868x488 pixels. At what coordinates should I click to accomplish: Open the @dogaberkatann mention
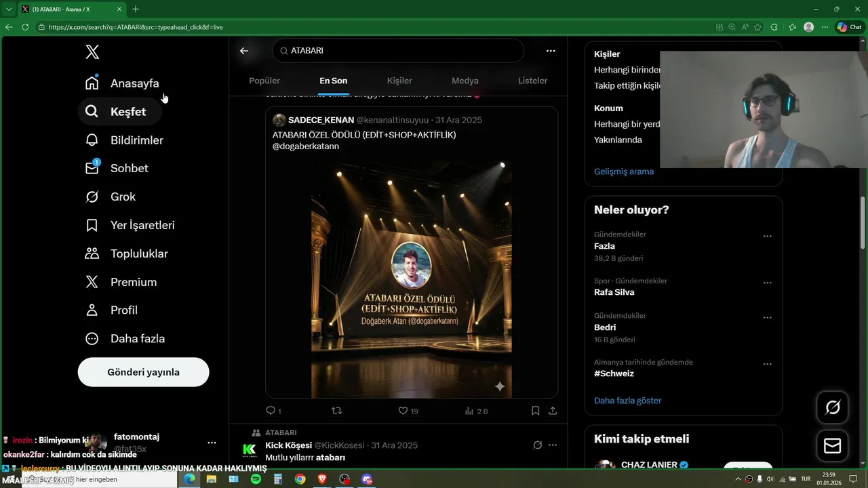(x=306, y=146)
